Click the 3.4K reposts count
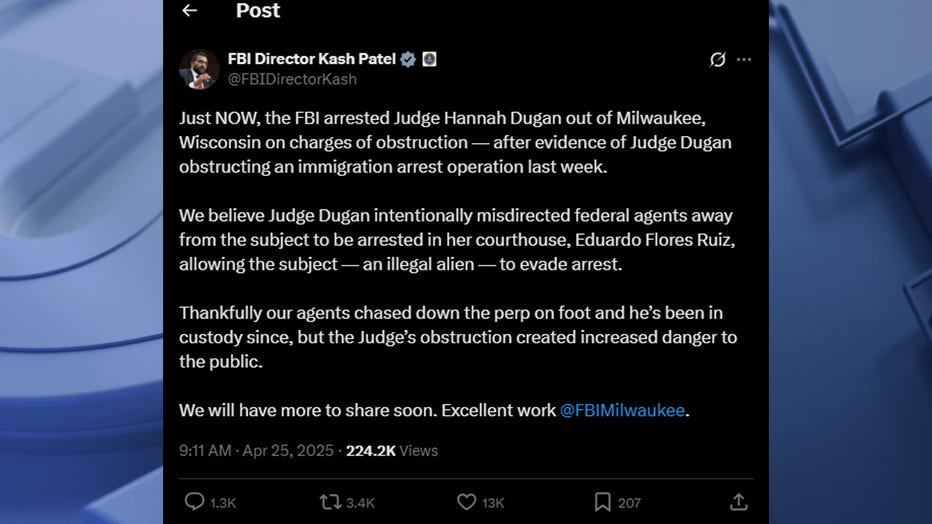932x524 pixels. pos(360,503)
